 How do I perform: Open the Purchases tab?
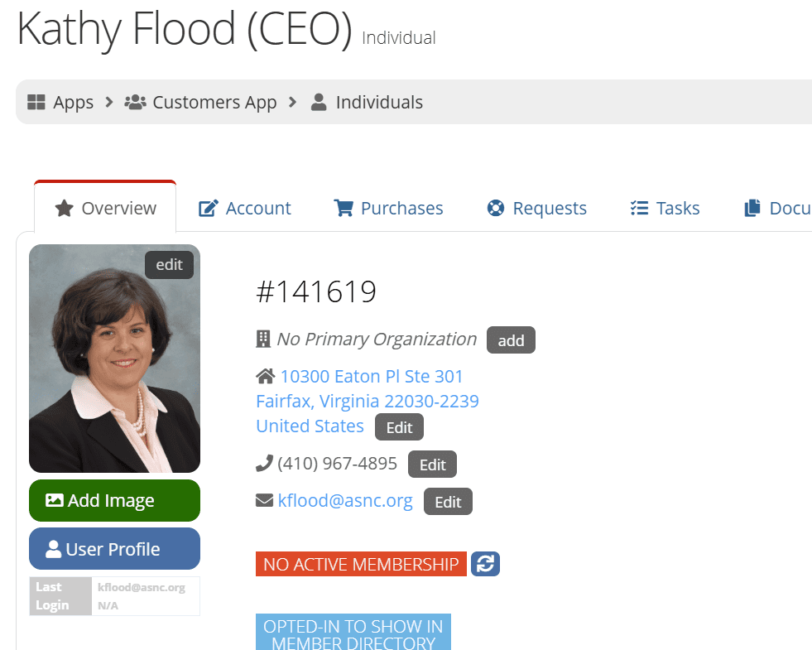(x=388, y=208)
